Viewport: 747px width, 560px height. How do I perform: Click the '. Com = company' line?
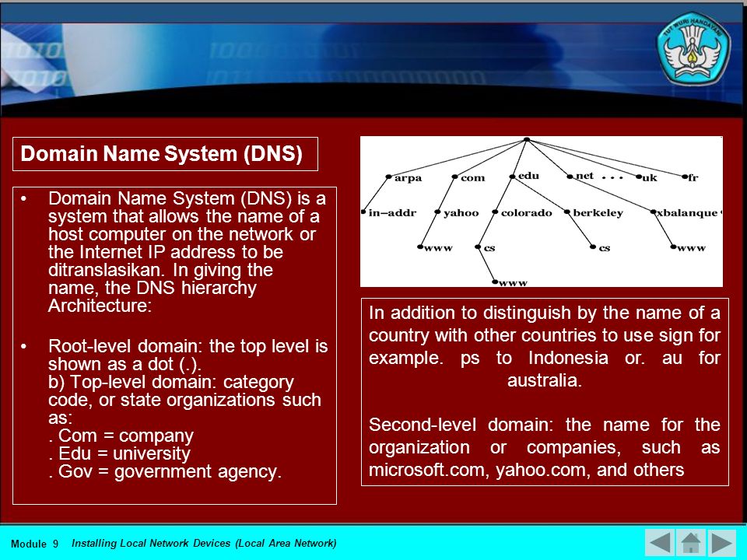click(x=121, y=436)
